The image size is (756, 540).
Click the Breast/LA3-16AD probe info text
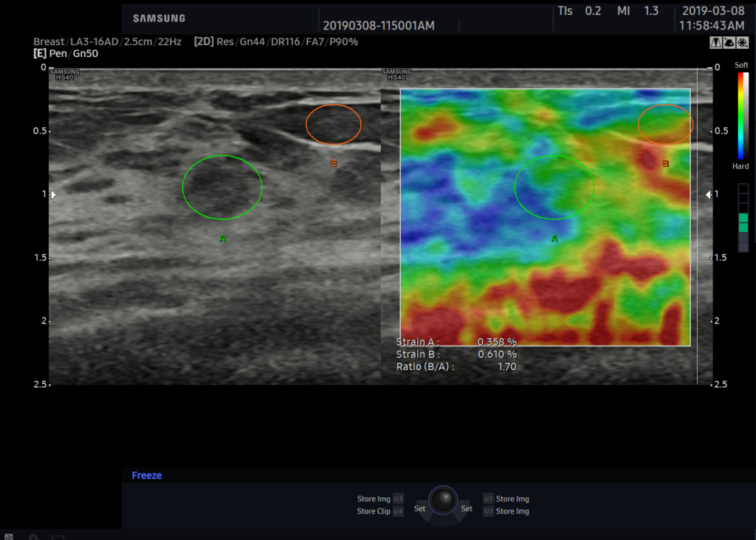point(107,41)
